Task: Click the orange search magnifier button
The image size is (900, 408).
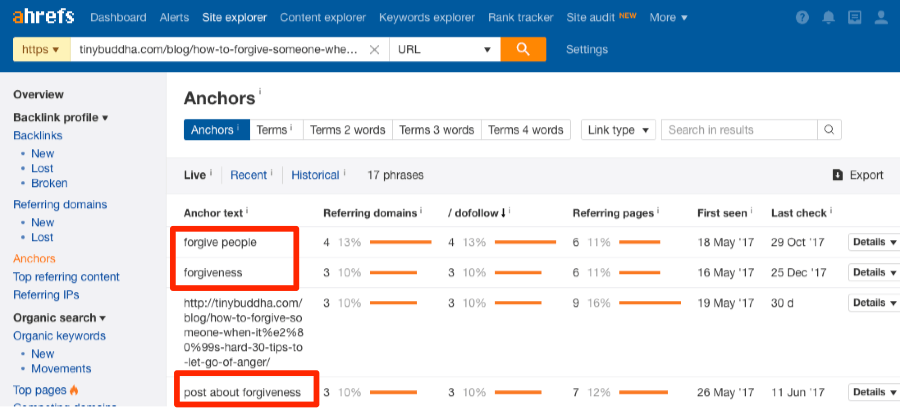Action: point(523,50)
